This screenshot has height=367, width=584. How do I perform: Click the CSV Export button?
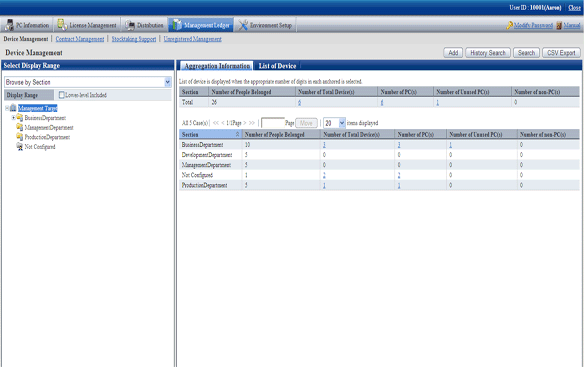click(561, 53)
